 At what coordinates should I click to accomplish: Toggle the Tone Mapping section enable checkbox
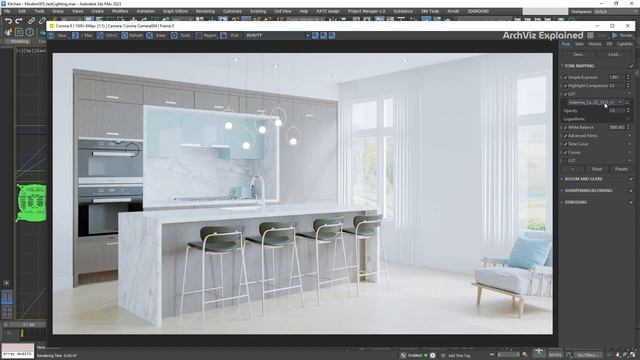pos(631,66)
